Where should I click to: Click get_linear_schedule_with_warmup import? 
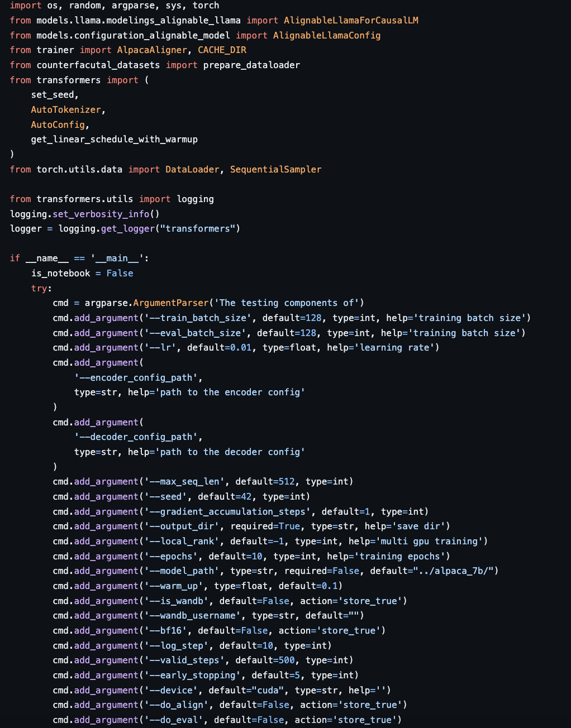point(114,139)
